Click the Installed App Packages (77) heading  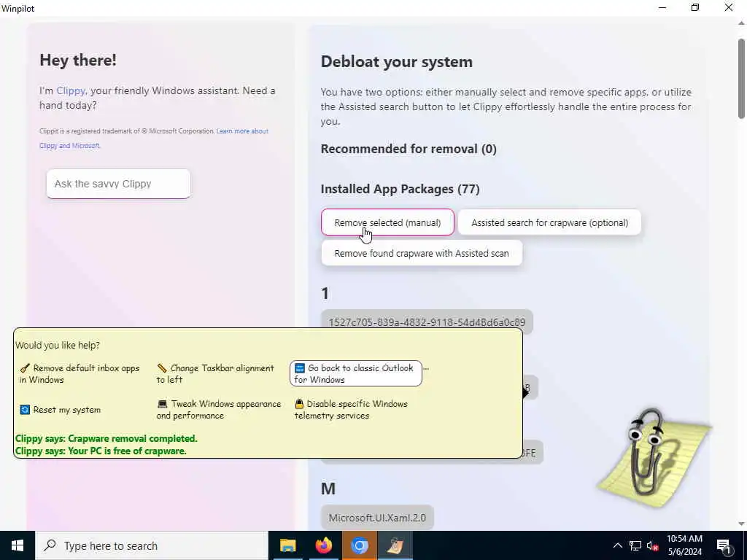(400, 189)
